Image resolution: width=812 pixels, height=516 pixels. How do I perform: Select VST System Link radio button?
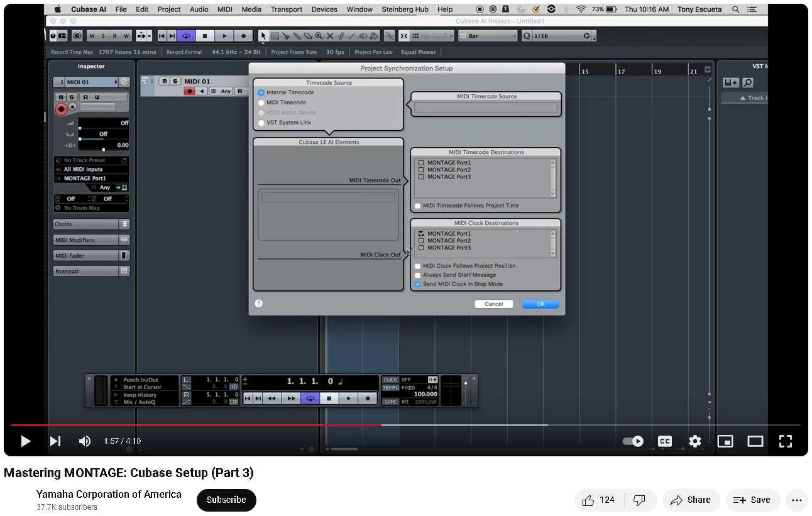pyautogui.click(x=261, y=123)
